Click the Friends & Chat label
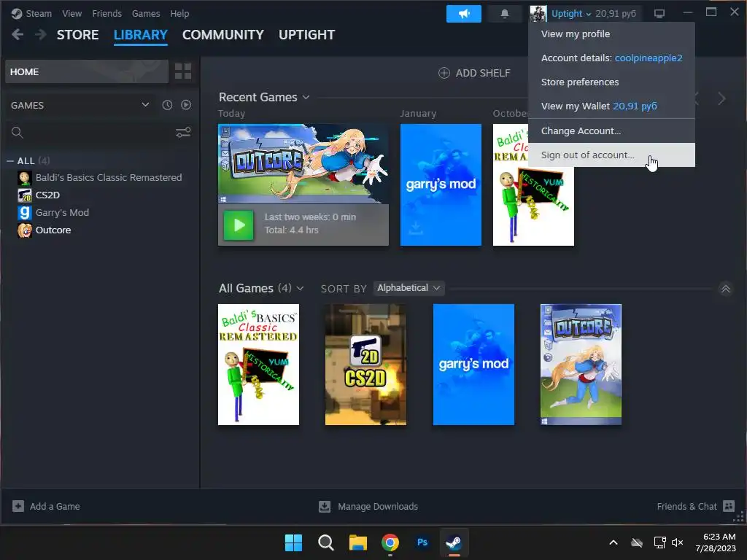 (686, 506)
